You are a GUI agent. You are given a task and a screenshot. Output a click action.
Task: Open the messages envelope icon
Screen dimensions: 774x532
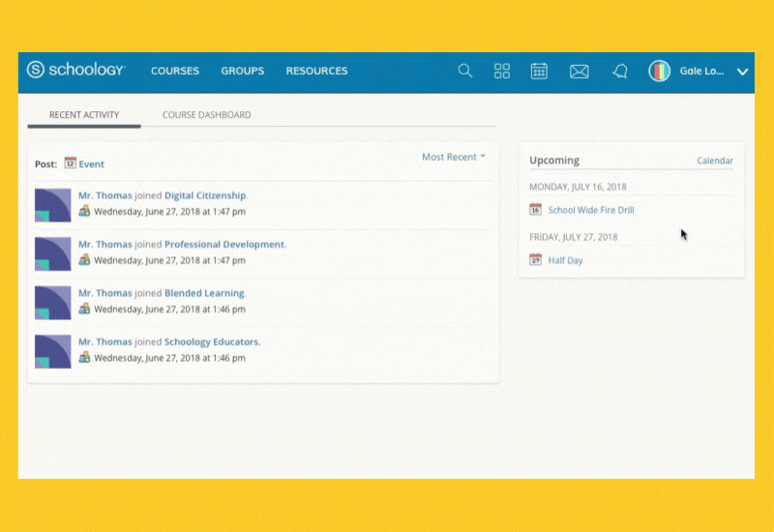(x=579, y=72)
